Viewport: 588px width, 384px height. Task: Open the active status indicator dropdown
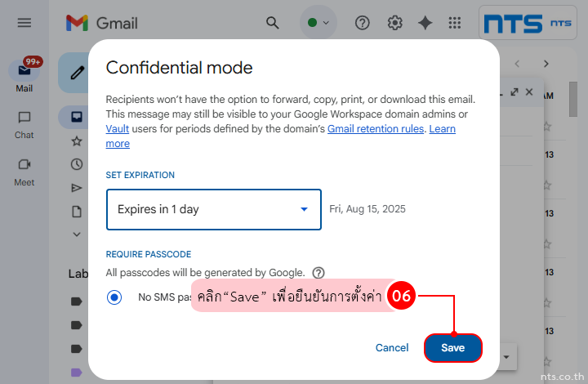pos(318,23)
